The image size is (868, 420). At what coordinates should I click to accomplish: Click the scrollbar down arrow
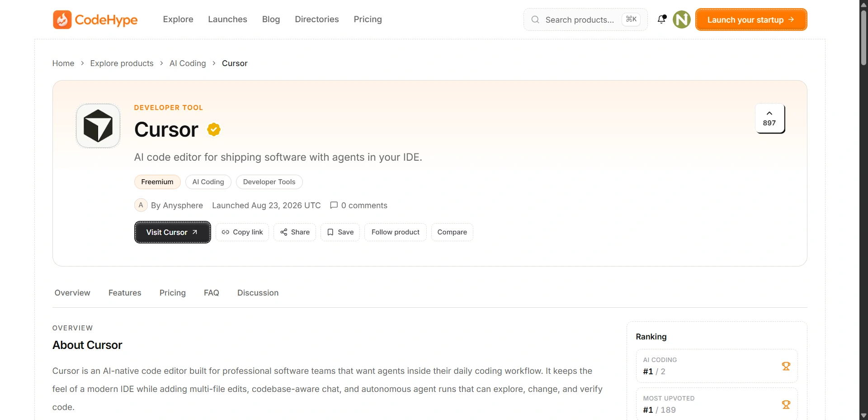[x=863, y=415]
